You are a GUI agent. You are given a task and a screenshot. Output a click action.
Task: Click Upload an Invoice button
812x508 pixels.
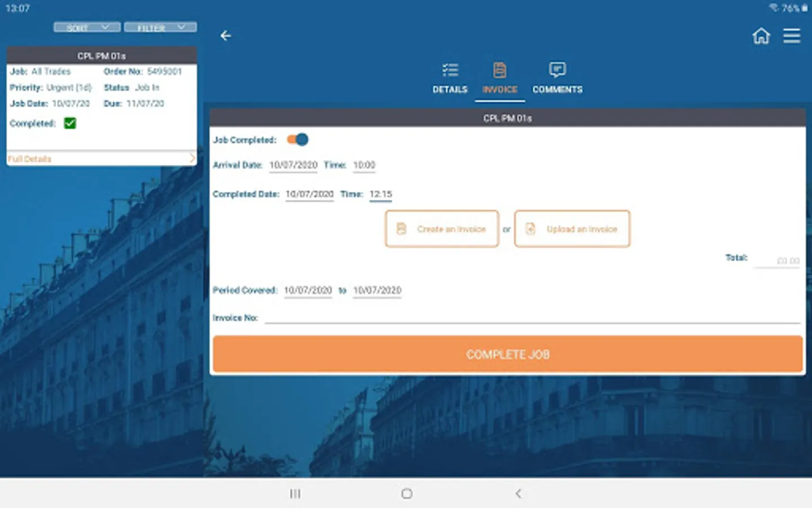(572, 229)
